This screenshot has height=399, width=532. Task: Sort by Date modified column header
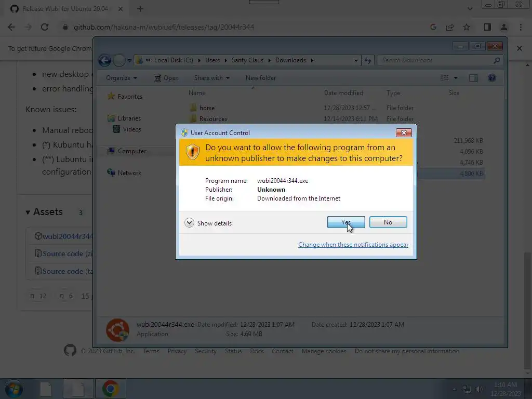tap(343, 93)
